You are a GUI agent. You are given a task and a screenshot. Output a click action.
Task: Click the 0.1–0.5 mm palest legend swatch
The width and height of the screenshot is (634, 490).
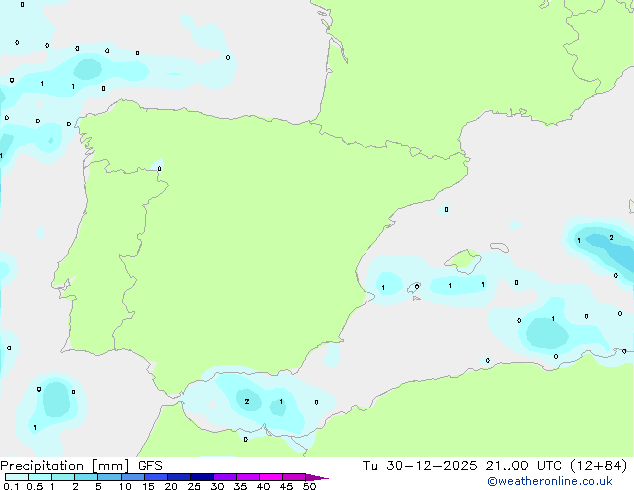(x=17, y=477)
